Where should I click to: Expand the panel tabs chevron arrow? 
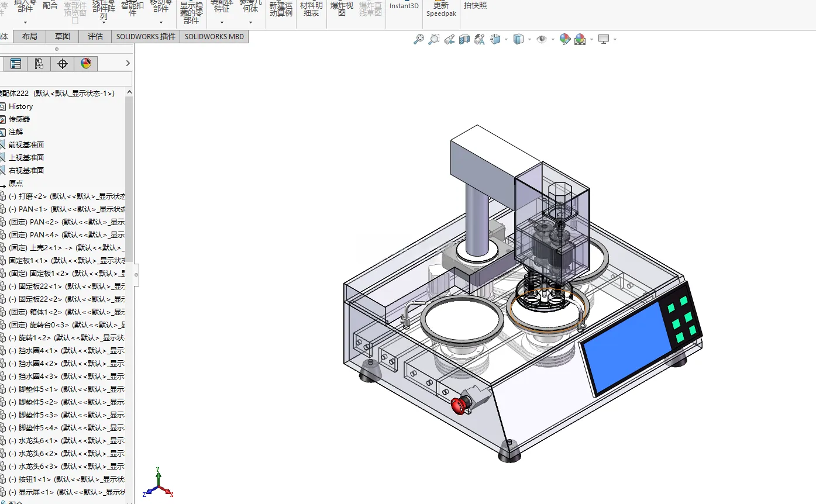click(x=128, y=63)
